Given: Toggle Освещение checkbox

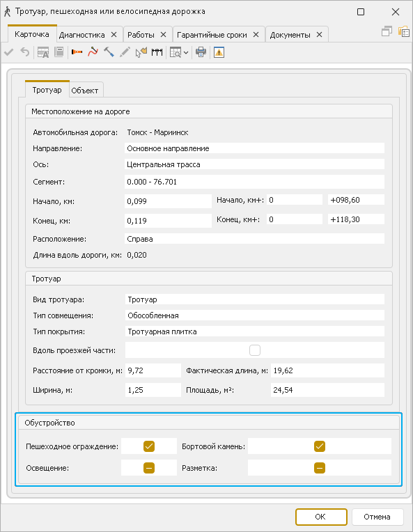Looking at the screenshot, I should pyautogui.click(x=149, y=468).
